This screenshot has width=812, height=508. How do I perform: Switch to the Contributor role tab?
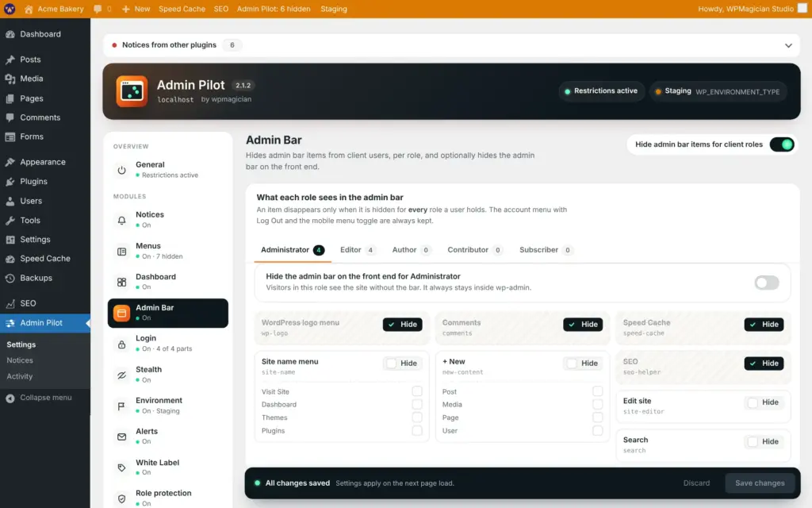475,250
